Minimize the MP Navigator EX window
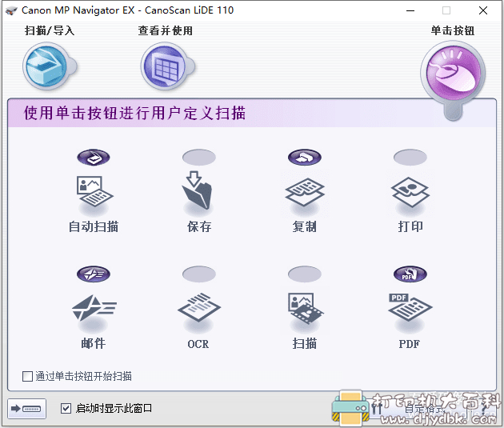 410,10
